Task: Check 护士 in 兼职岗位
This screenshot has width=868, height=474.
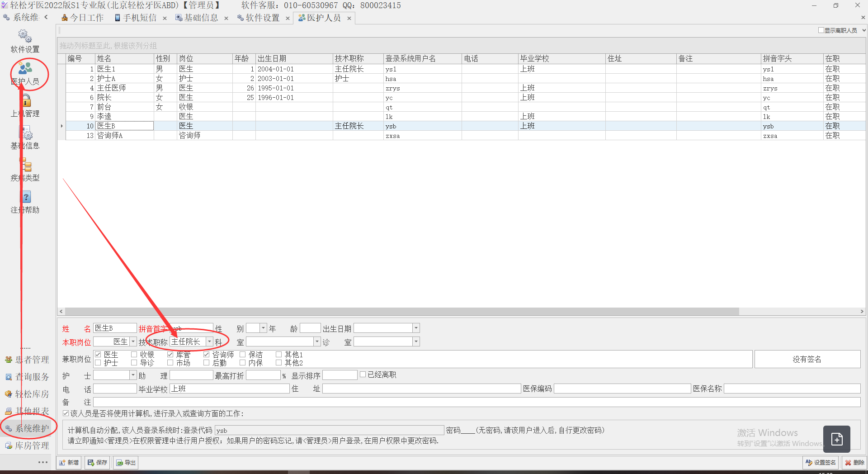Action: coord(98,363)
